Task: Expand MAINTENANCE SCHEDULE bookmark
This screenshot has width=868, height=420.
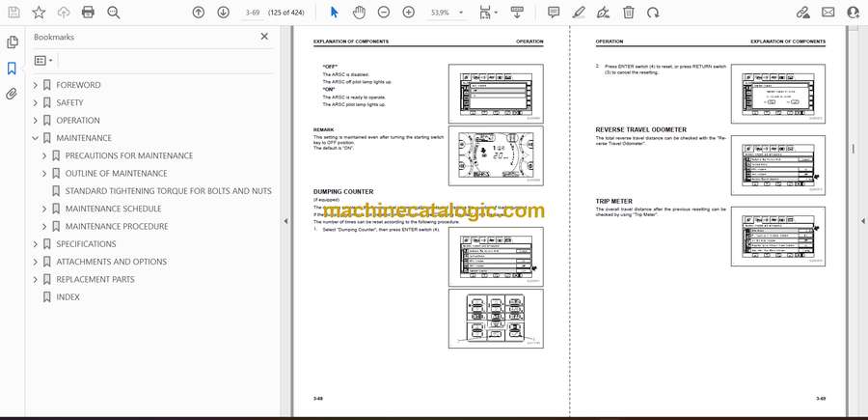Action: coord(44,209)
